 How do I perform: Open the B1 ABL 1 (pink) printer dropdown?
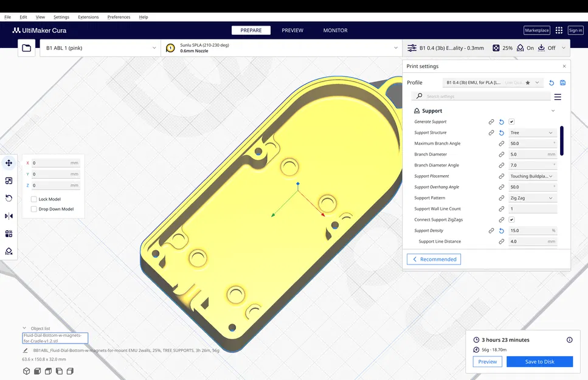100,48
